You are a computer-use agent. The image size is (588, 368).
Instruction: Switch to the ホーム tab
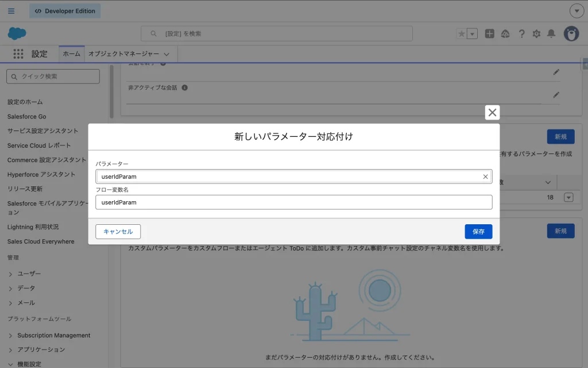71,53
